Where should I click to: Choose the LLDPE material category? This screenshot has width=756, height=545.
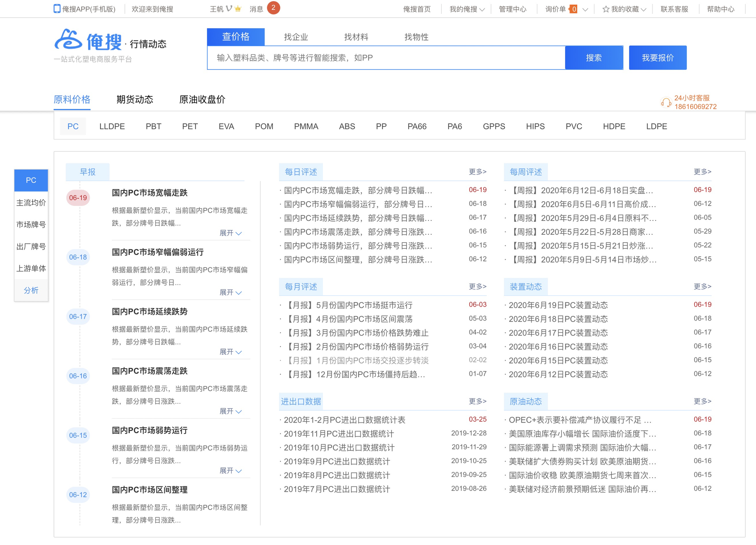tap(112, 126)
